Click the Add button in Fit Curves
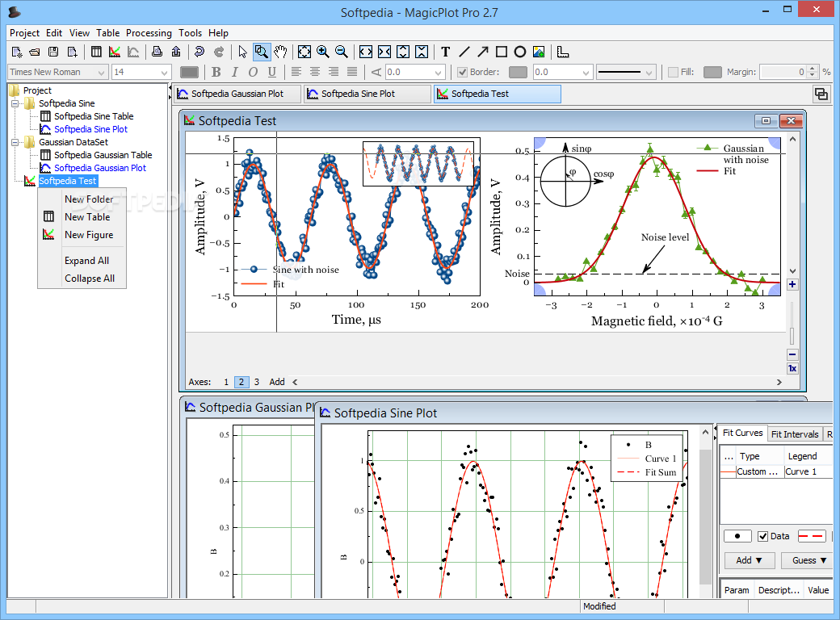The width and height of the screenshot is (840, 620). click(750, 560)
